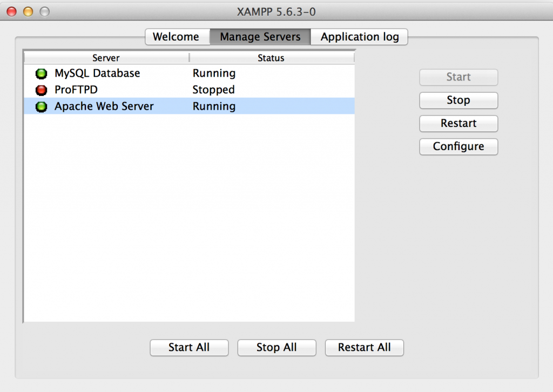Open the Application log tab
Image resolution: width=553 pixels, height=392 pixels.
pos(359,37)
